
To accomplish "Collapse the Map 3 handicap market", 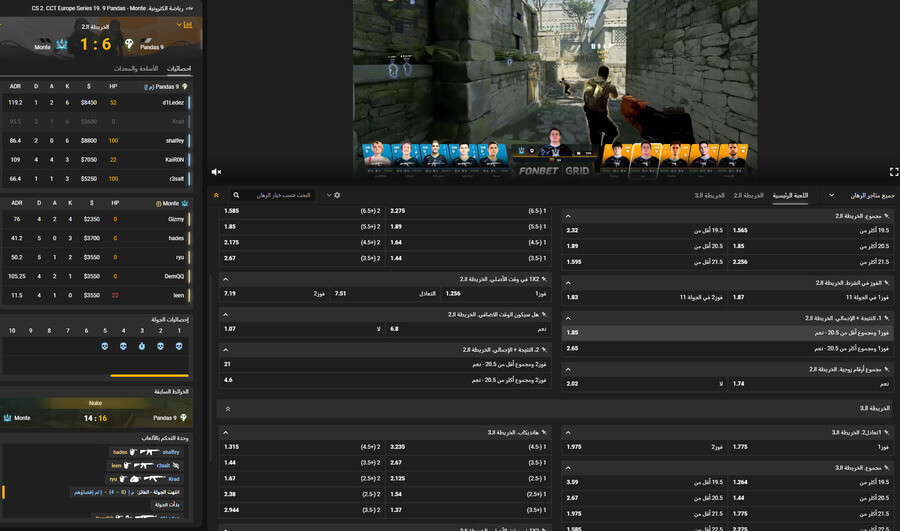I will click(226, 433).
